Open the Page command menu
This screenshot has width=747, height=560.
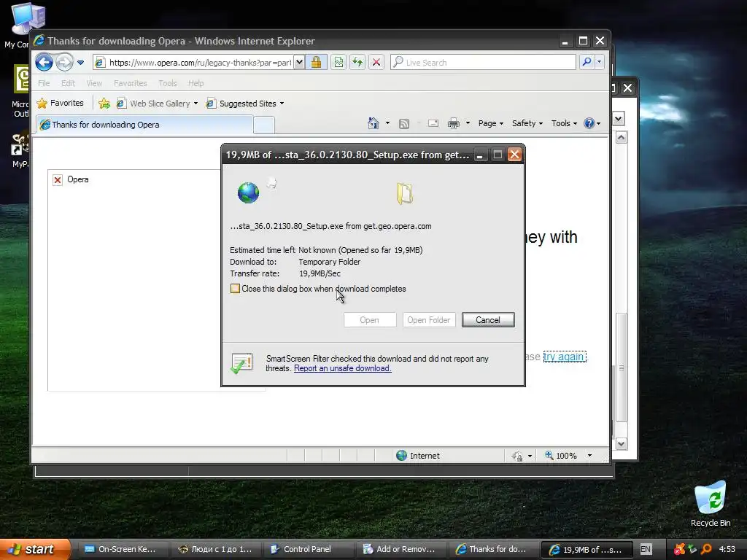[x=491, y=123]
